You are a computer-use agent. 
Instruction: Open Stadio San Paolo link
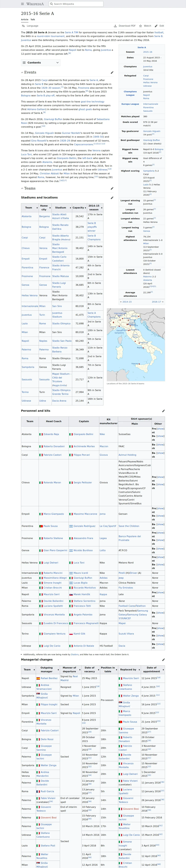(62, 341)
